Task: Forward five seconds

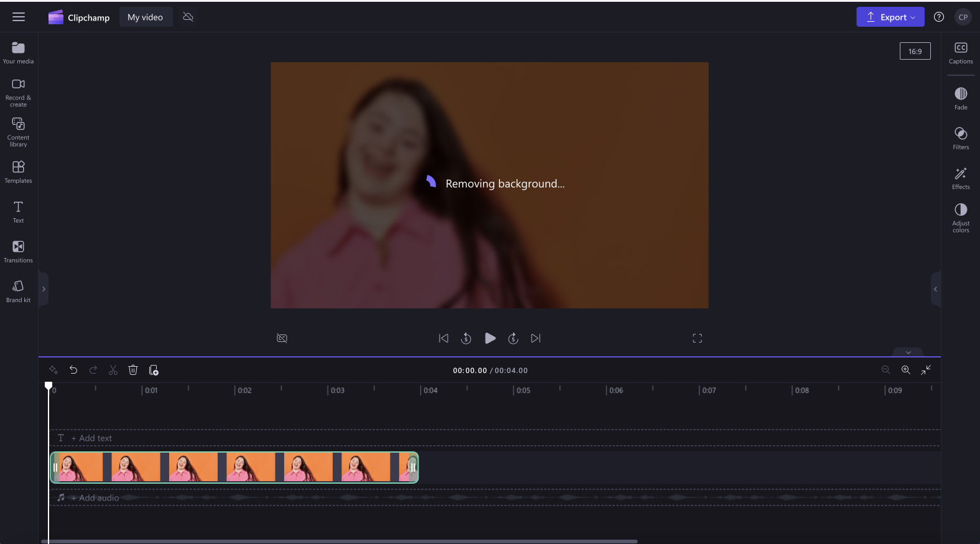Action: [x=513, y=338]
